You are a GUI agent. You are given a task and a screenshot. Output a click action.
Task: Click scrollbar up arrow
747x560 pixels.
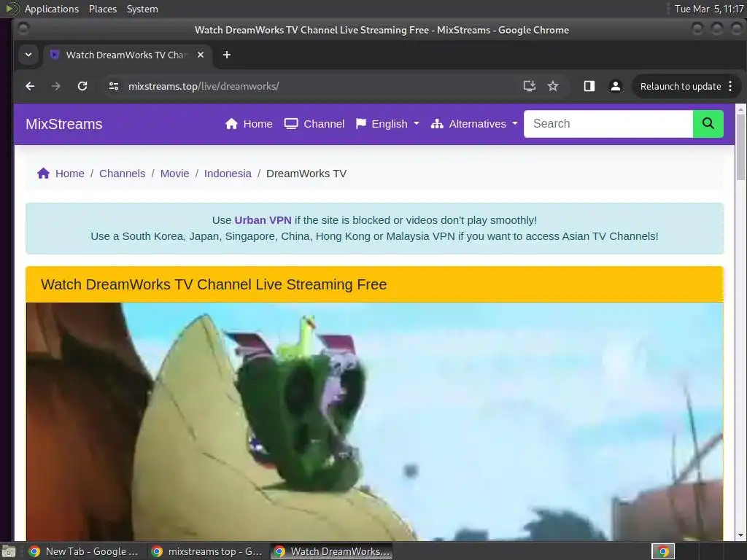pos(740,109)
